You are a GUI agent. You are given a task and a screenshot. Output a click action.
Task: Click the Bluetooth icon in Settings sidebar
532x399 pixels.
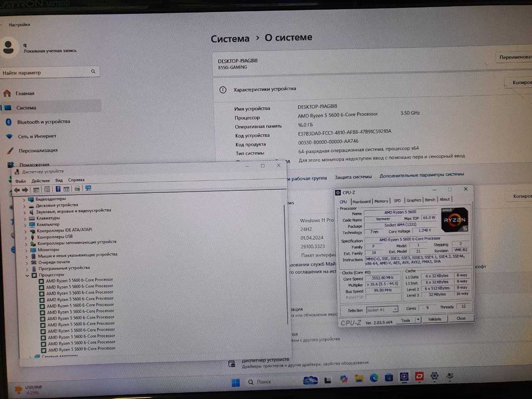tap(8, 122)
